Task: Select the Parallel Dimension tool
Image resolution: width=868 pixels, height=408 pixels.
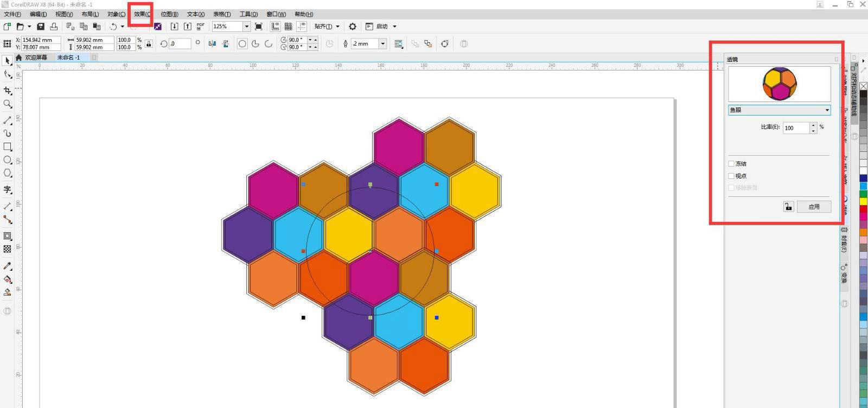Action: [8, 206]
